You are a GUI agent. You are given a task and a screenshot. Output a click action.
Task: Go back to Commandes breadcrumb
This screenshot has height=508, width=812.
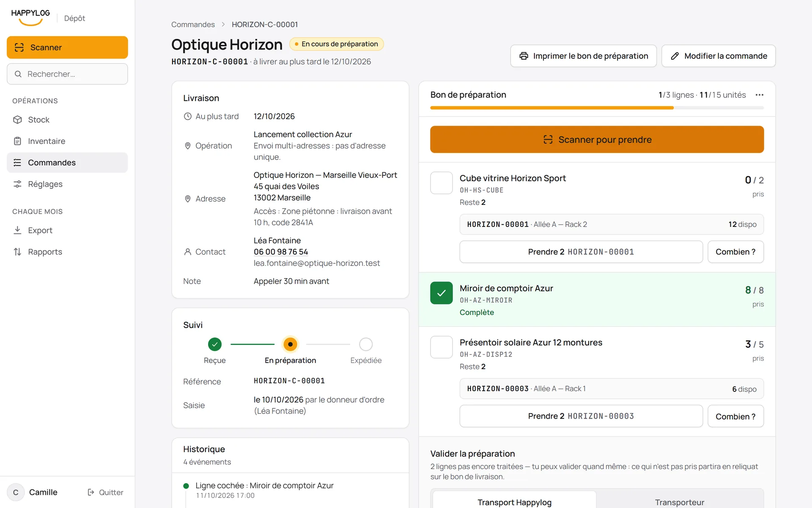click(193, 25)
